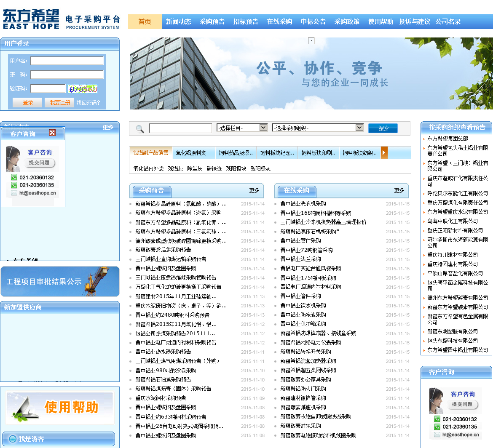
Task: Focus the 用户名 input field
Action: [x=67, y=61]
